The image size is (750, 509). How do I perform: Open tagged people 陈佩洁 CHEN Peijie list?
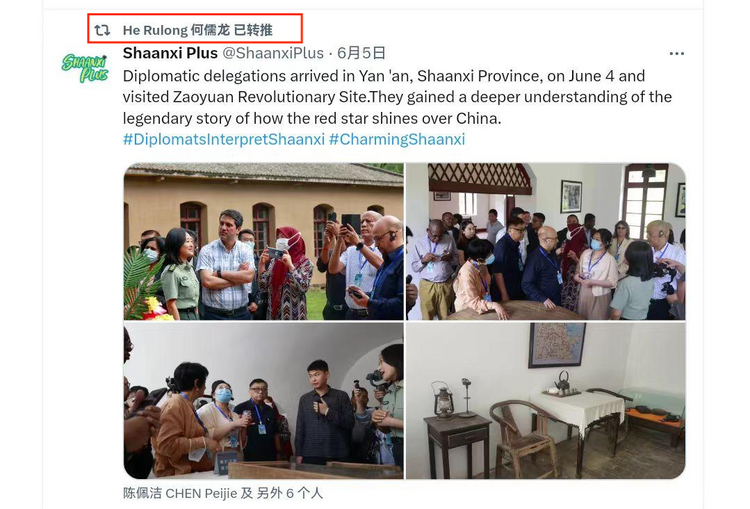223,493
